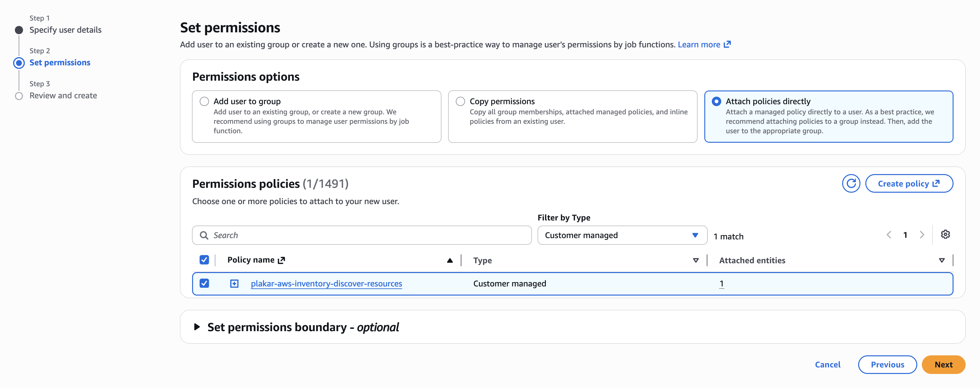
Task: Select the Copy permissions option
Action: pyautogui.click(x=460, y=102)
